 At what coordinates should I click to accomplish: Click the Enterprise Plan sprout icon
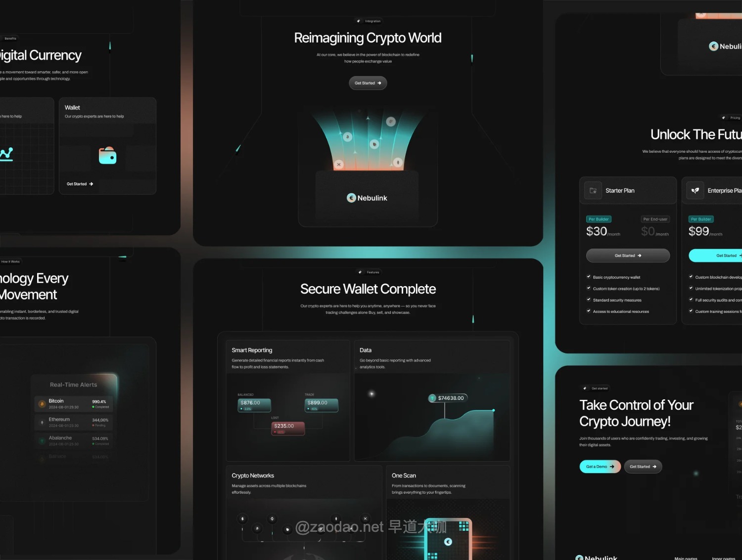click(x=695, y=190)
